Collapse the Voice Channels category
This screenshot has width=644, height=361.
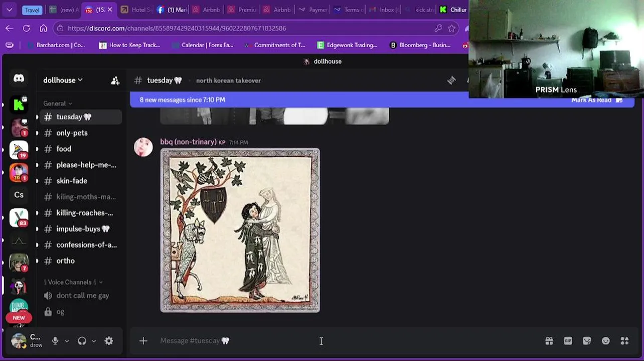73,282
